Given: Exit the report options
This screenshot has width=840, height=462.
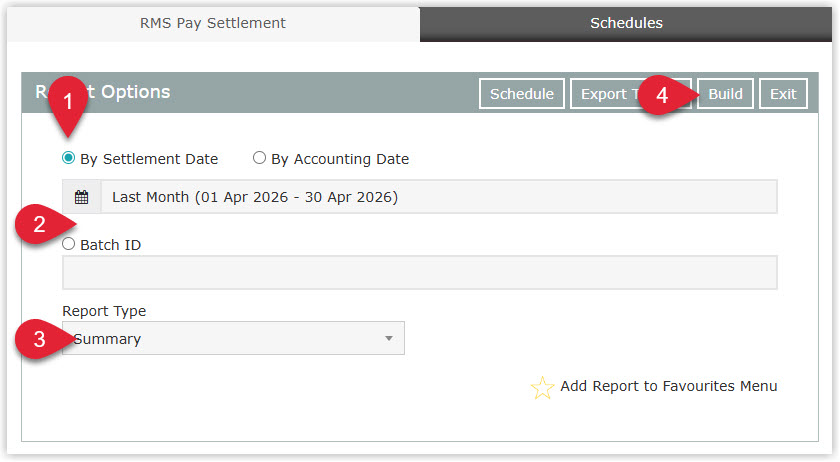Looking at the screenshot, I should click(x=783, y=94).
